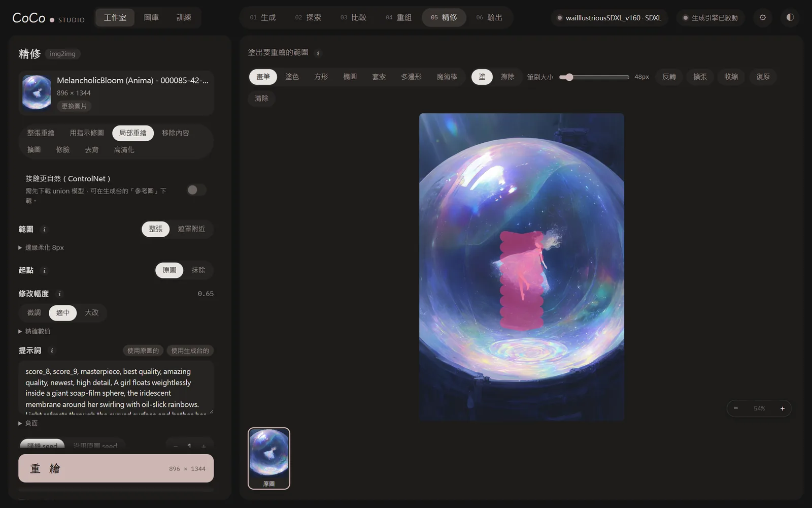
Task: Toggle the 接縫更自然 ControlNet switch
Action: [196, 190]
